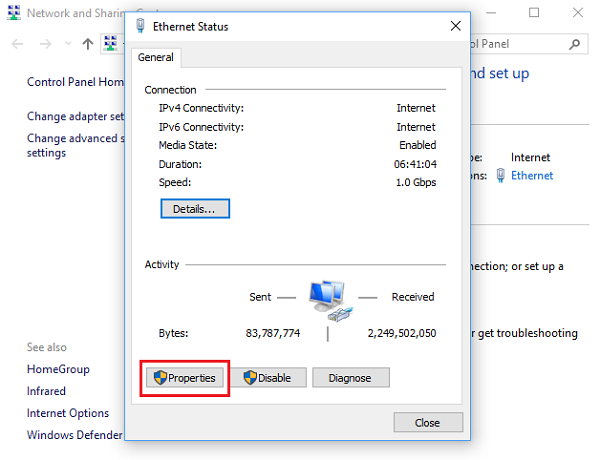Image resolution: width=600 pixels, height=460 pixels.
Task: Open the connection Details button
Action: coord(195,209)
